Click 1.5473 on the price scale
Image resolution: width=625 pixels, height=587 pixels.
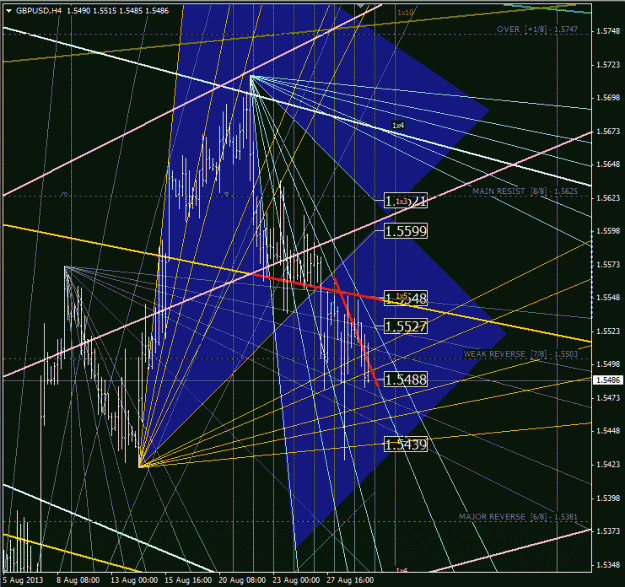point(608,398)
